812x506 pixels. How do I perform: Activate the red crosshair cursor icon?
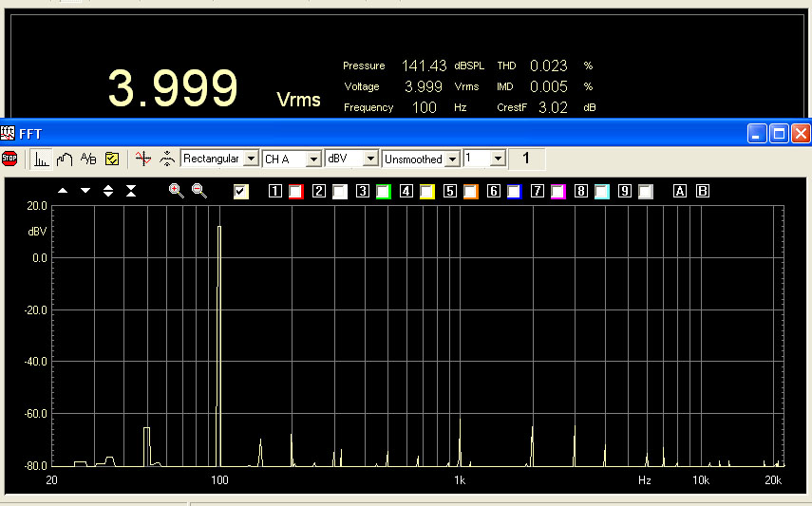(142, 159)
